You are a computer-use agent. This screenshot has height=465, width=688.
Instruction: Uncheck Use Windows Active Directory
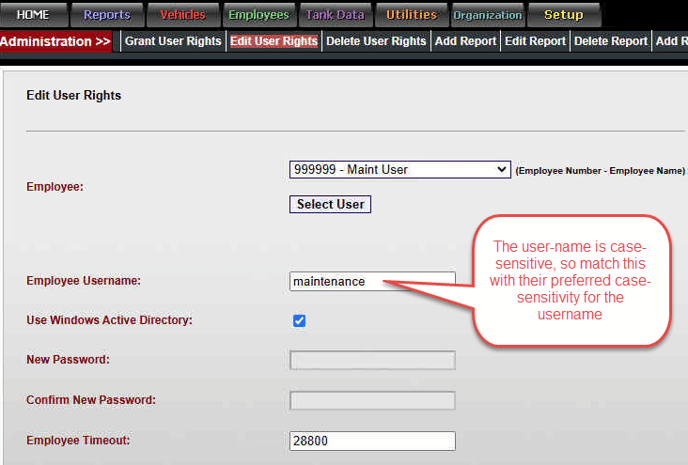point(299,321)
